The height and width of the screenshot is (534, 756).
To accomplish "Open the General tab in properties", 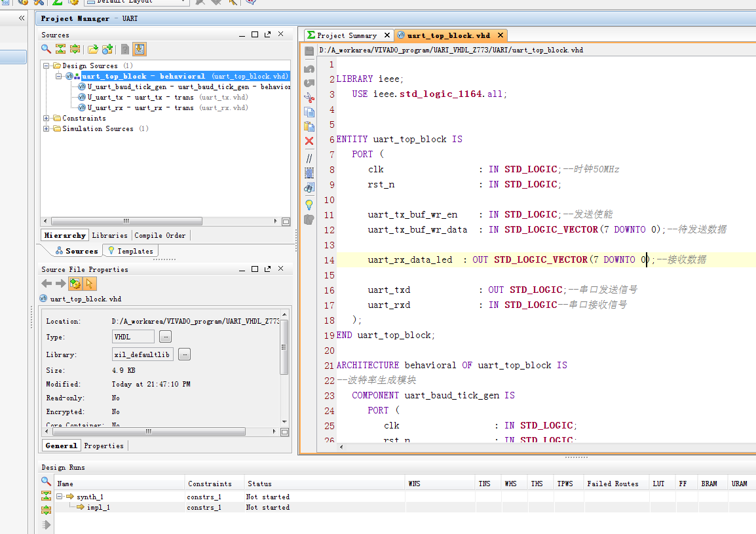I will pos(61,446).
